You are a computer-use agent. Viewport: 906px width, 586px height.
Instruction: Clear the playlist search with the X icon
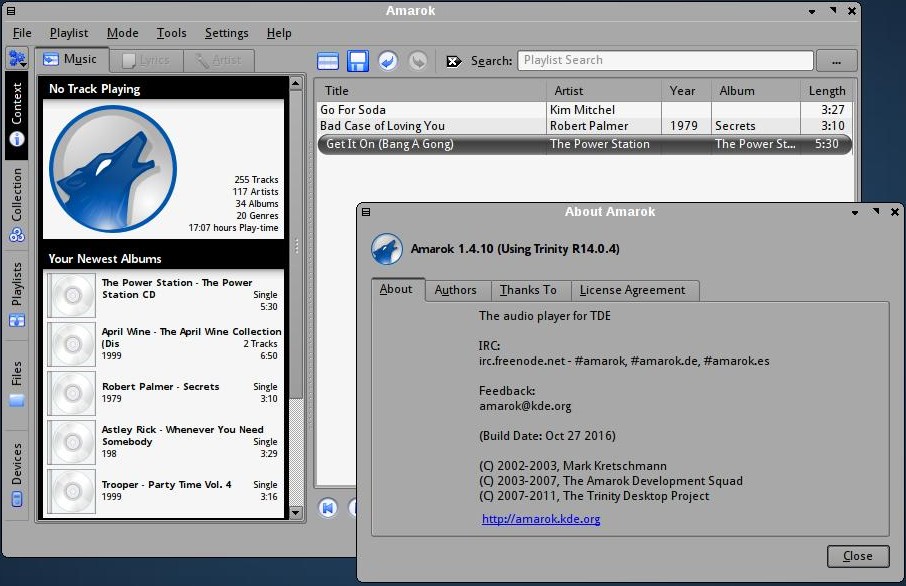point(454,61)
